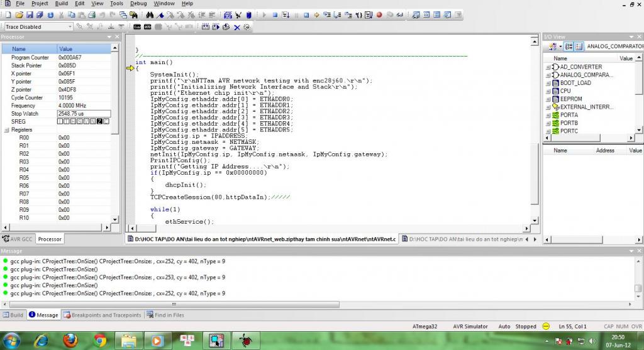644x350 pixels.
Task: Click the Stop Watch value field
Action: tap(84, 114)
